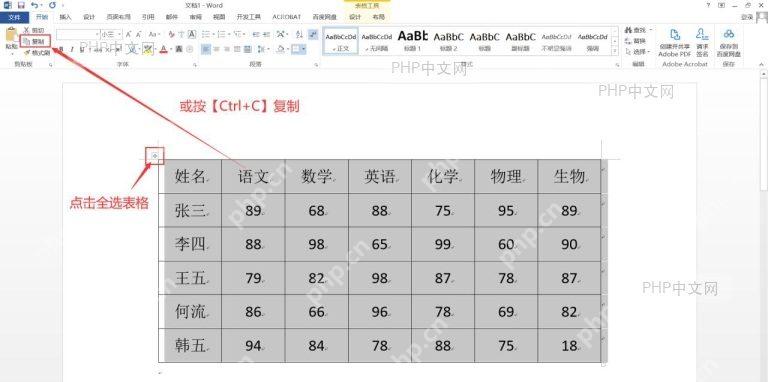The height and width of the screenshot is (382, 768).
Task: Click the Distributed alignment icon
Action: 247,49
